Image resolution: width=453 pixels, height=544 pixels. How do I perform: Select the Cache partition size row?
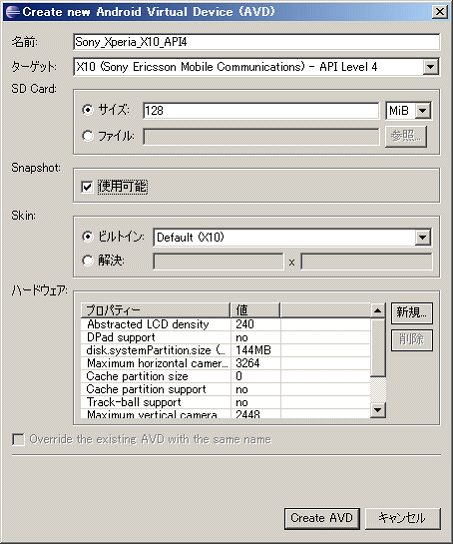pyautogui.click(x=225, y=376)
